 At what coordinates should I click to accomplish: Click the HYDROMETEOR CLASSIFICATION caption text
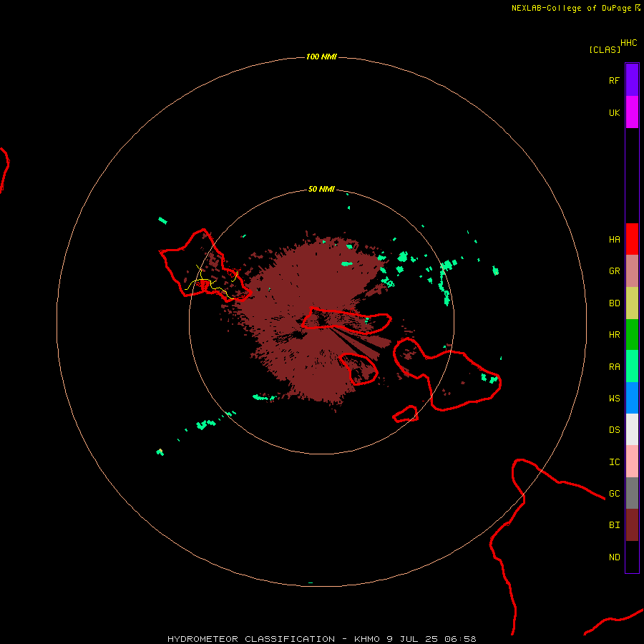point(251,639)
